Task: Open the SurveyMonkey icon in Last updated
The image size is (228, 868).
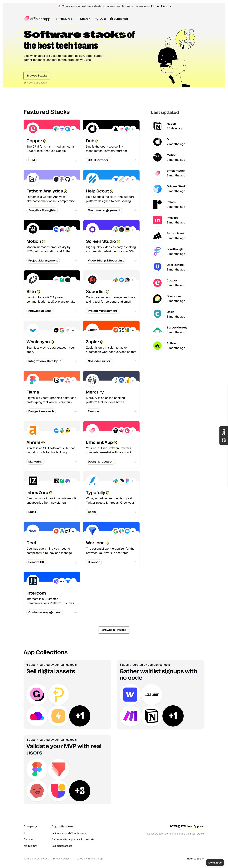Action: [x=157, y=330]
